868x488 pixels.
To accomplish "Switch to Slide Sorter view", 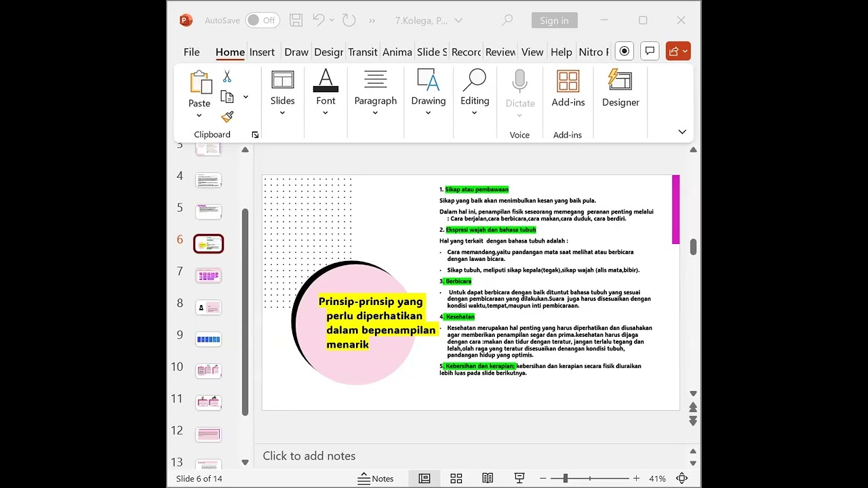I will [456, 479].
